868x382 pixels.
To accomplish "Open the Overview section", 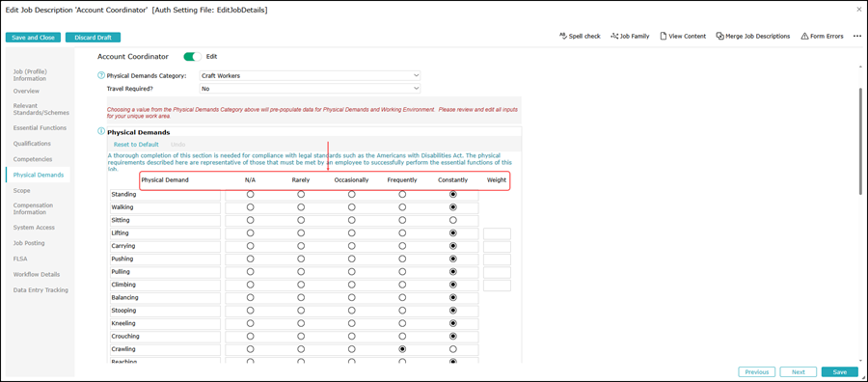I will (26, 91).
